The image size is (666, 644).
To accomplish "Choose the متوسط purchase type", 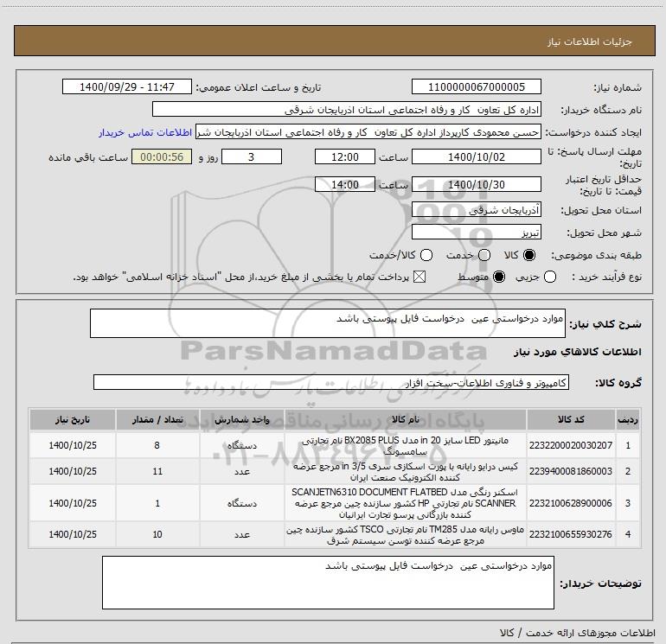I will point(499,277).
